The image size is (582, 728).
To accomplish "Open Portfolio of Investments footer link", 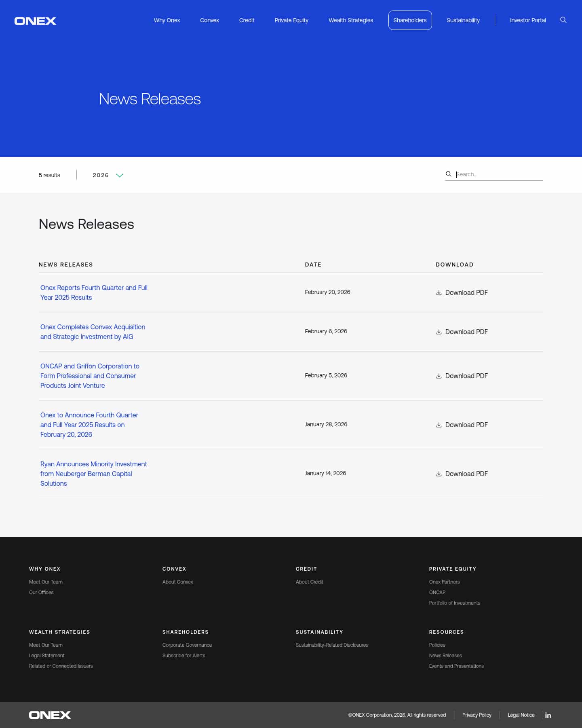I will click(x=455, y=603).
